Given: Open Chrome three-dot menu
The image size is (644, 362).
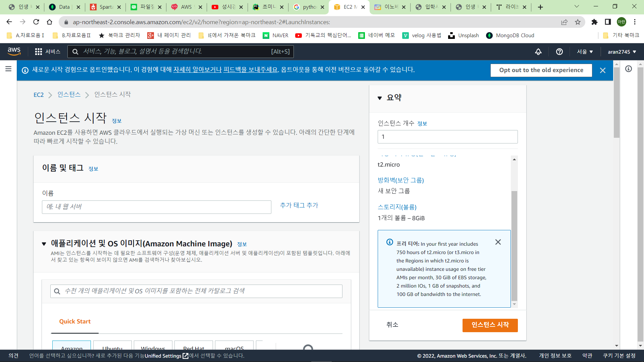Looking at the screenshot, I should pyautogui.click(x=635, y=22).
